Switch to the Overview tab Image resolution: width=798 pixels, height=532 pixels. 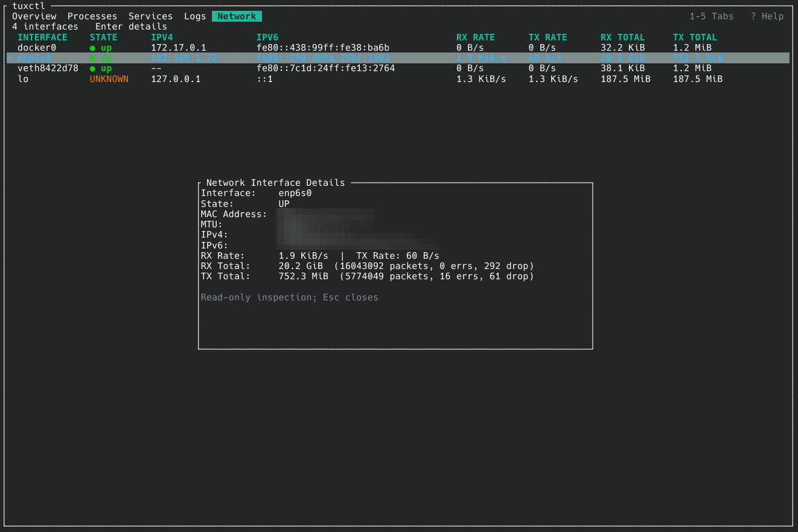pyautogui.click(x=34, y=16)
